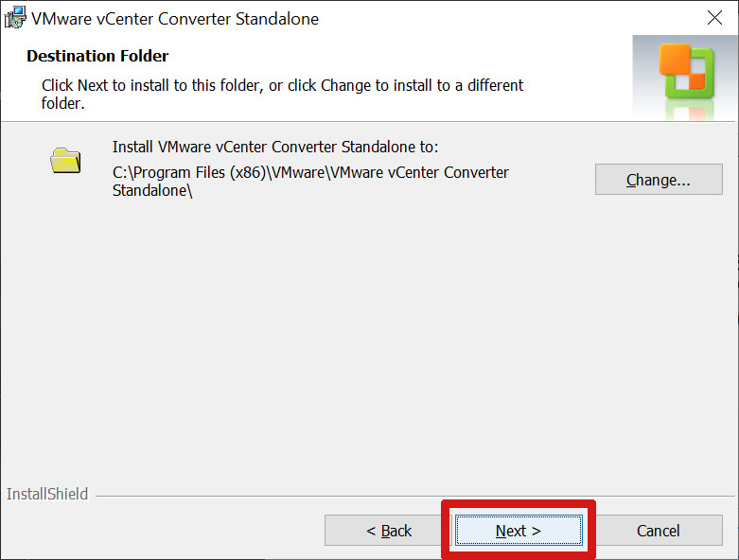Open the Change... folder dialog

(659, 180)
